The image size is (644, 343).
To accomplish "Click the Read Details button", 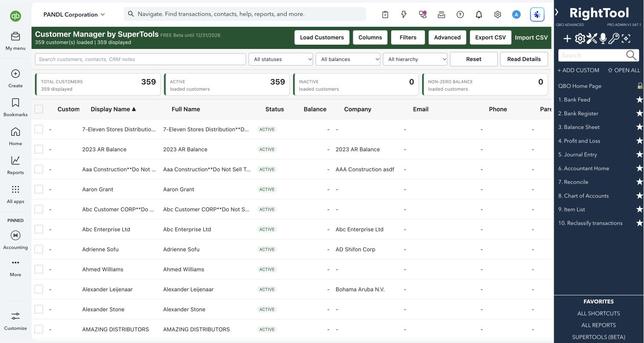I will [524, 59].
